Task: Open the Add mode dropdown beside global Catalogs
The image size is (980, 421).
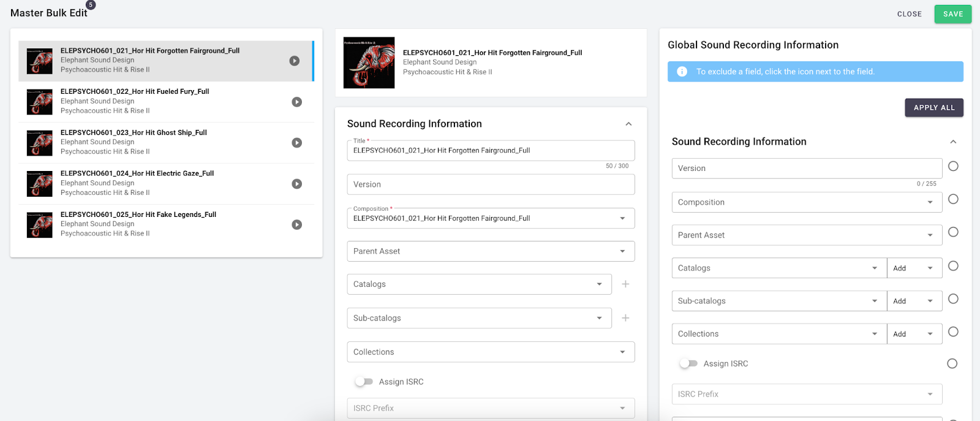Action: (x=914, y=268)
